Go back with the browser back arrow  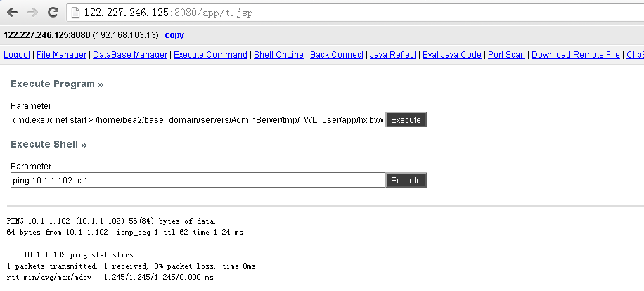click(12, 13)
